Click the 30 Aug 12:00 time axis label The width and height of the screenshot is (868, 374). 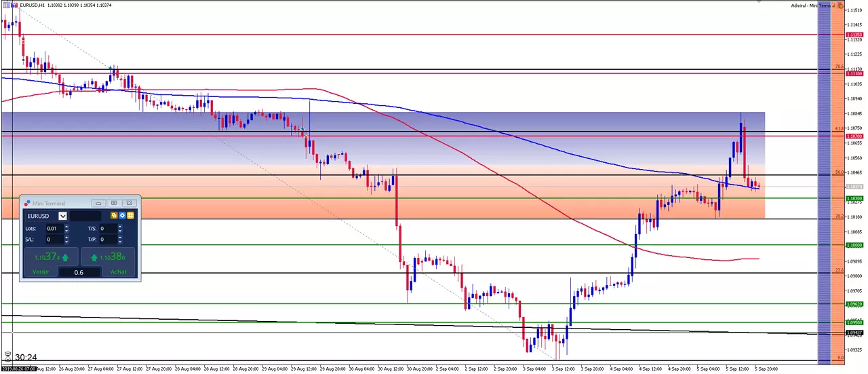tap(389, 369)
